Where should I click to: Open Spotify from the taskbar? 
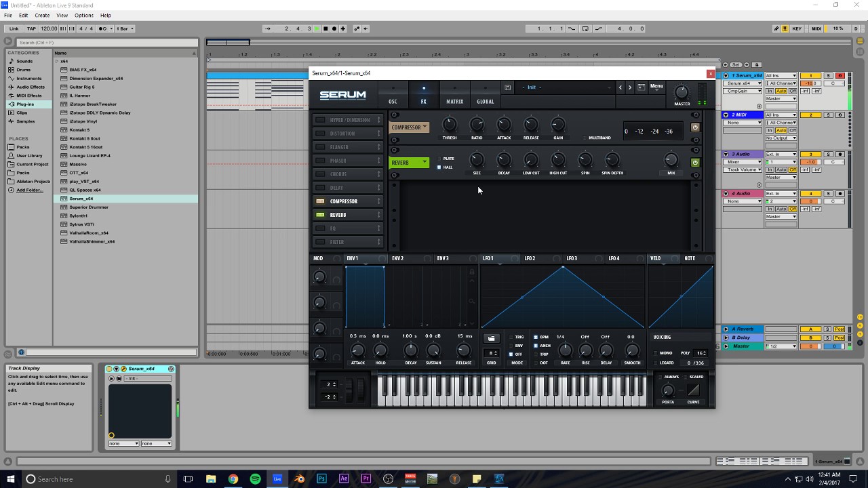(255, 479)
